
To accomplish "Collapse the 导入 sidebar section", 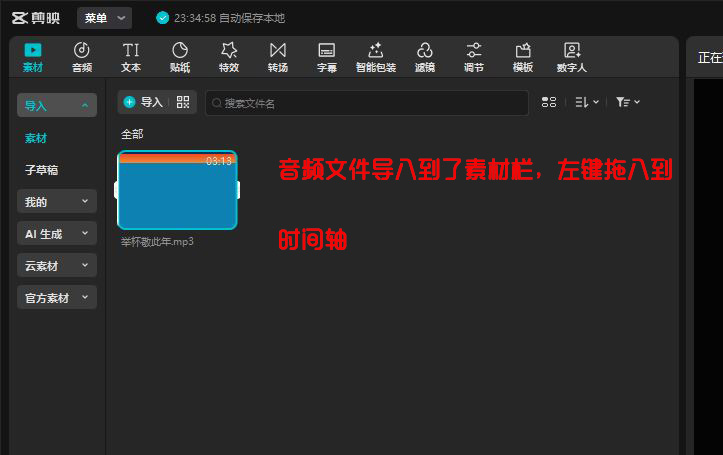I will pyautogui.click(x=57, y=105).
